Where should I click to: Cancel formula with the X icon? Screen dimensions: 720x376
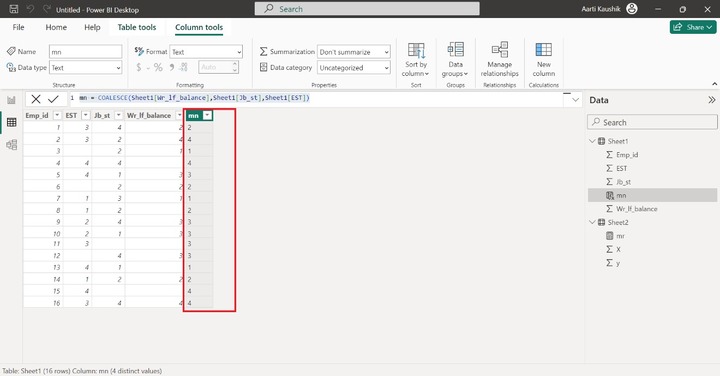point(36,99)
